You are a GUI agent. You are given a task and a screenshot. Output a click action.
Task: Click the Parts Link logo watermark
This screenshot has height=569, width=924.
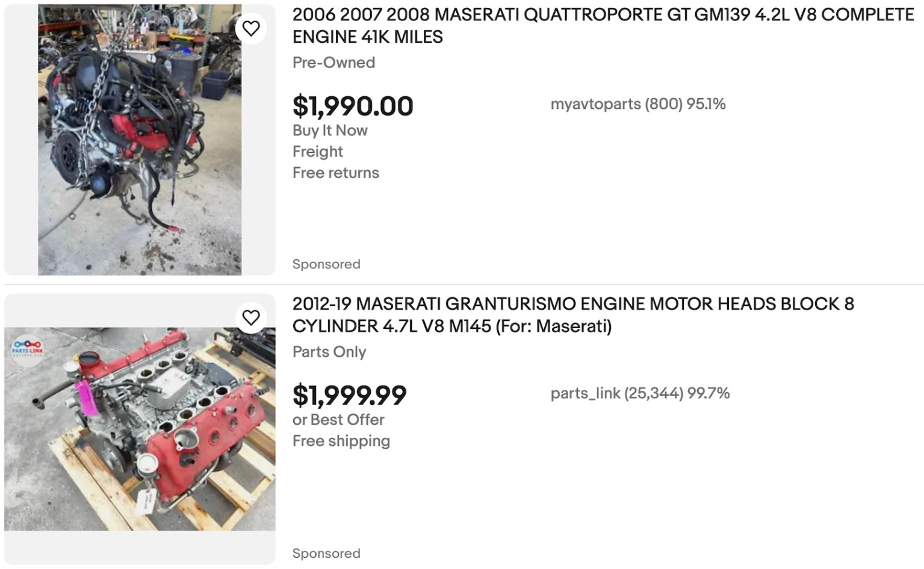27,349
